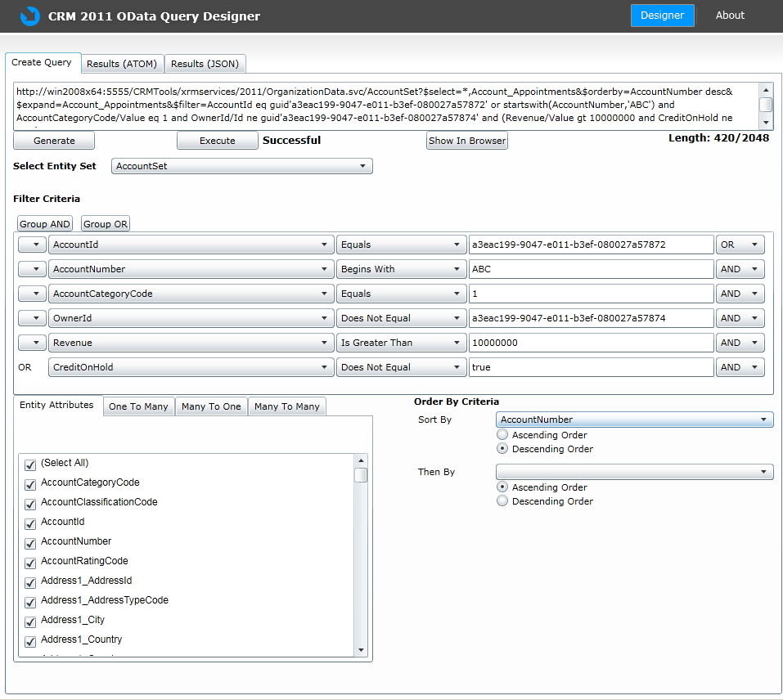
Task: Open the One To Many tab
Action: click(138, 406)
